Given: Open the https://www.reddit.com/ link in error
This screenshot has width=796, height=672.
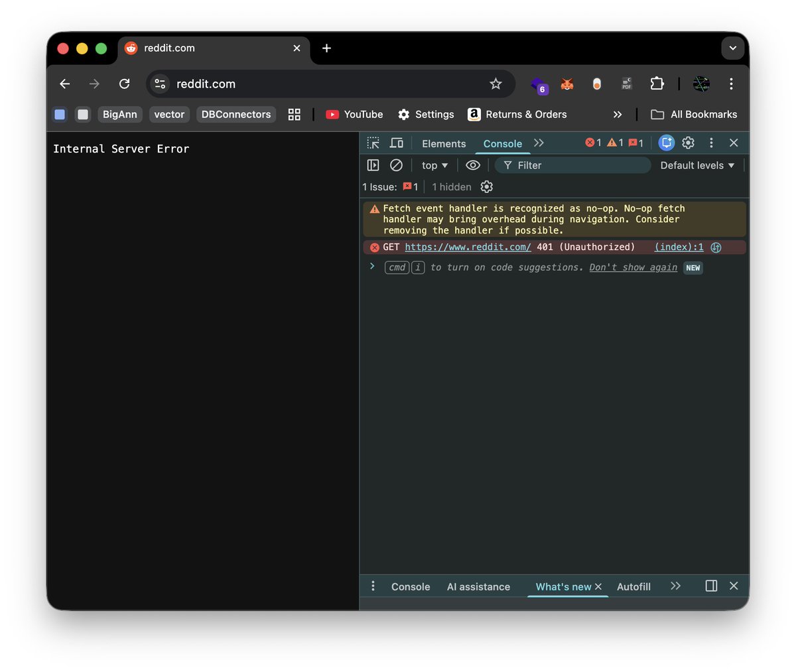Looking at the screenshot, I should point(468,247).
